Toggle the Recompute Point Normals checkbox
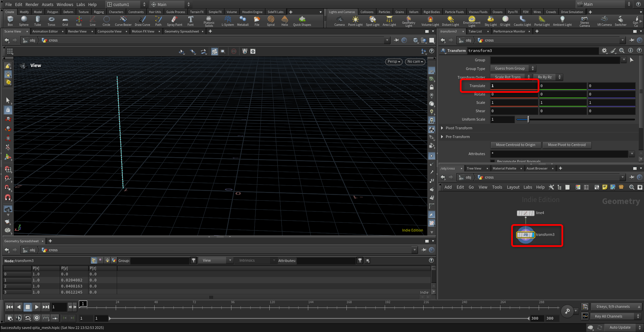Viewport: 644px width, 332px height. coord(493,161)
